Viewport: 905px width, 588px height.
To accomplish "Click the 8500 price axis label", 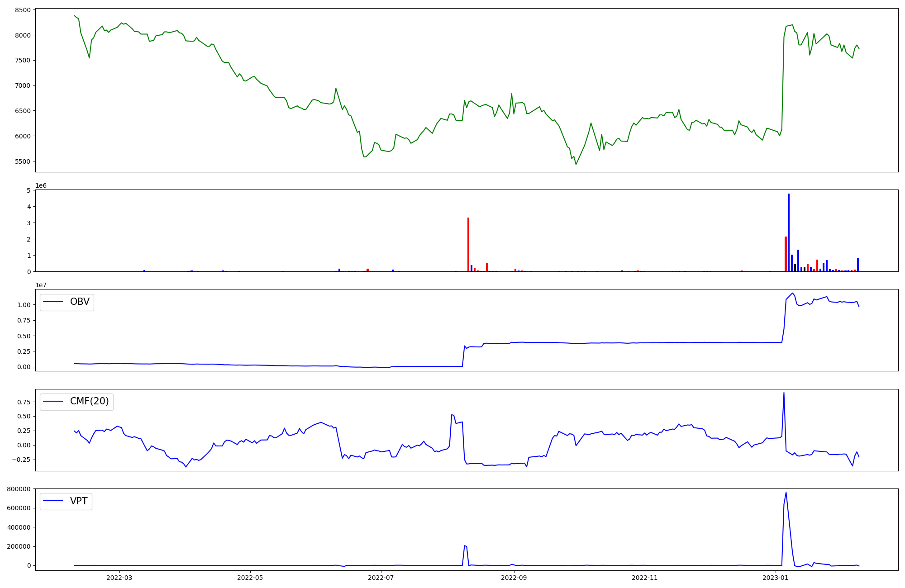I will (x=23, y=10).
